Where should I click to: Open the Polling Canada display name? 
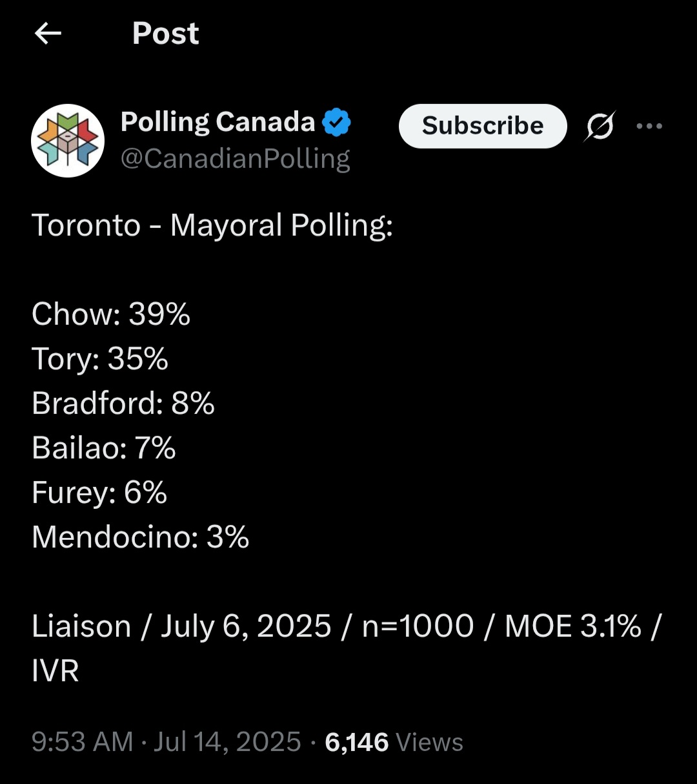tap(217, 122)
